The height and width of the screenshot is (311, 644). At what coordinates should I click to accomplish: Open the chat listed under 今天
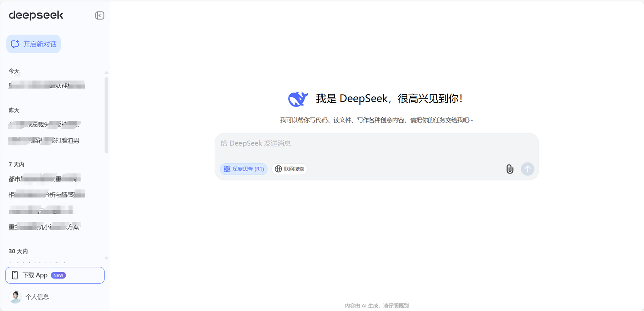click(47, 86)
